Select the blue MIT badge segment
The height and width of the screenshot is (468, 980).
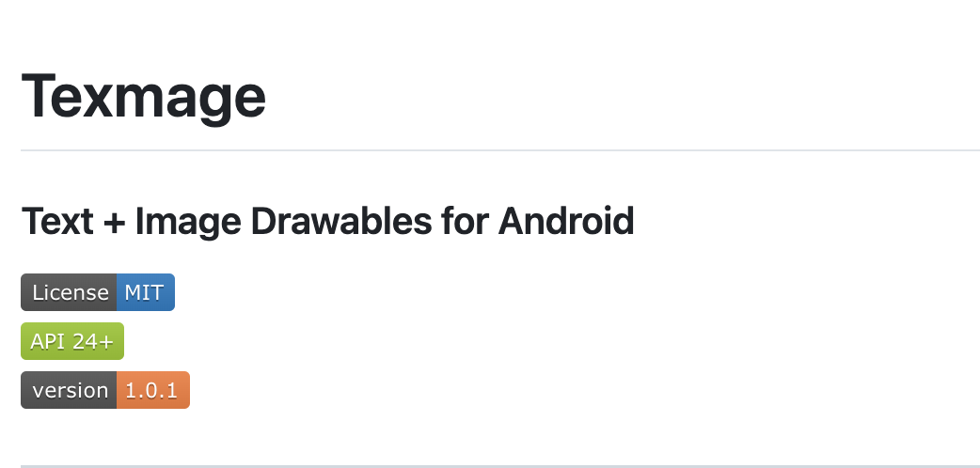[x=145, y=292]
